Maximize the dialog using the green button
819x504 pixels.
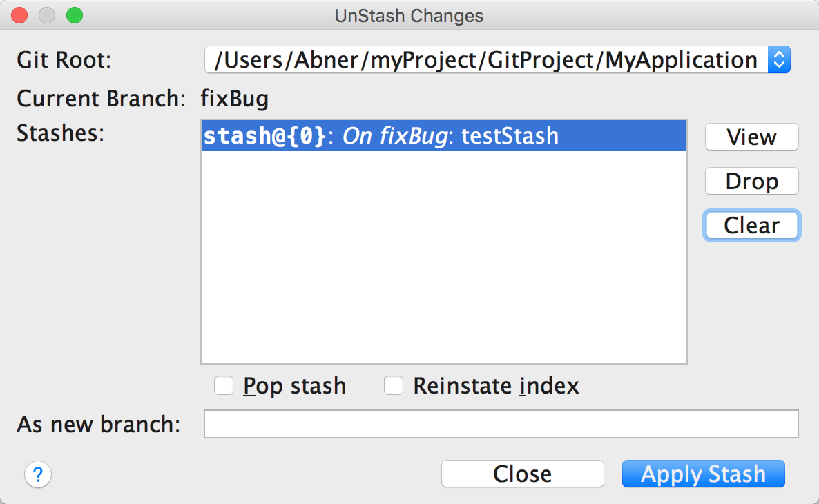(x=74, y=15)
